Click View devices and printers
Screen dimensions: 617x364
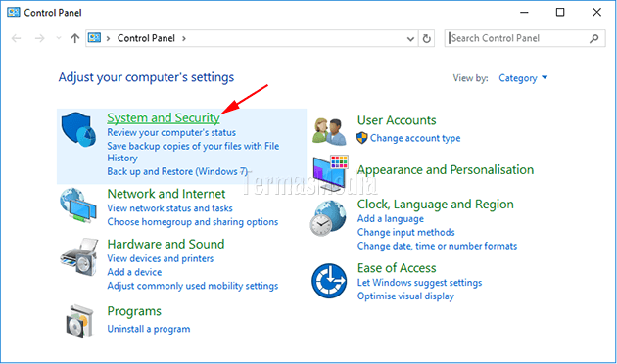tap(161, 258)
